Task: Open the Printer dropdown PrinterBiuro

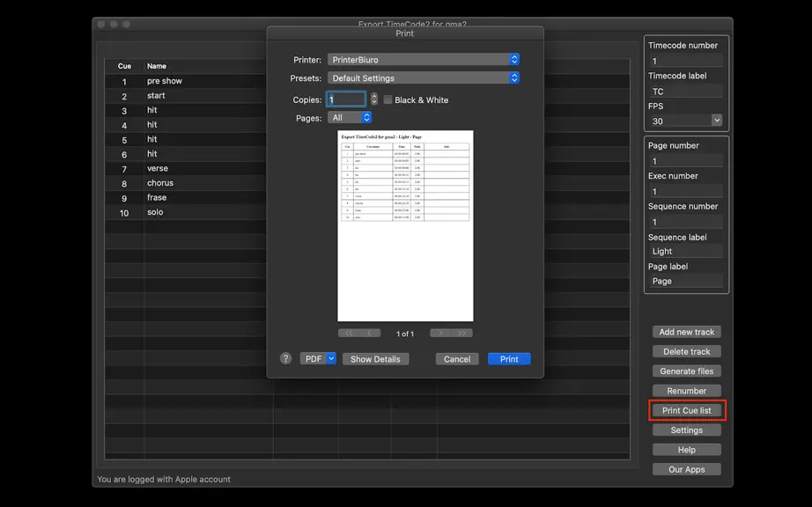Action: coord(423,60)
